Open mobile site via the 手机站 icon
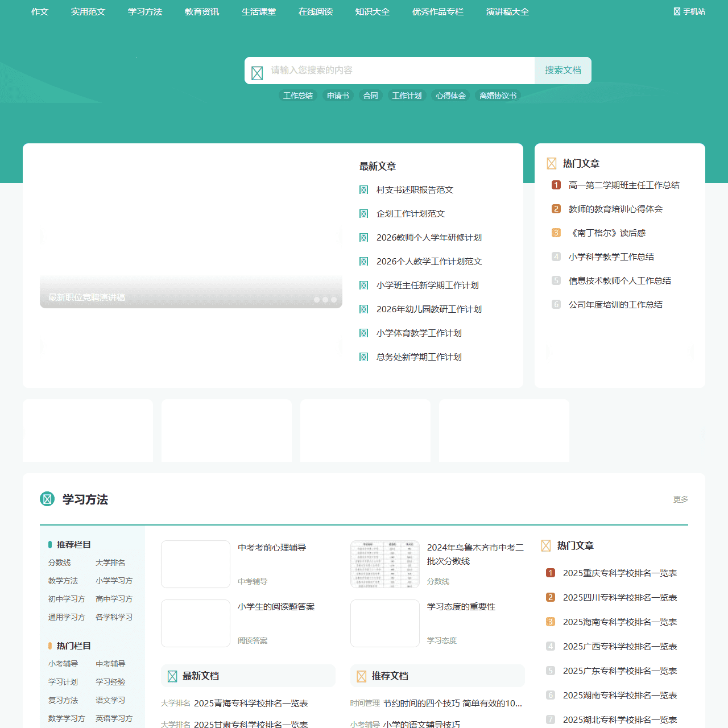This screenshot has width=728, height=728. (676, 11)
